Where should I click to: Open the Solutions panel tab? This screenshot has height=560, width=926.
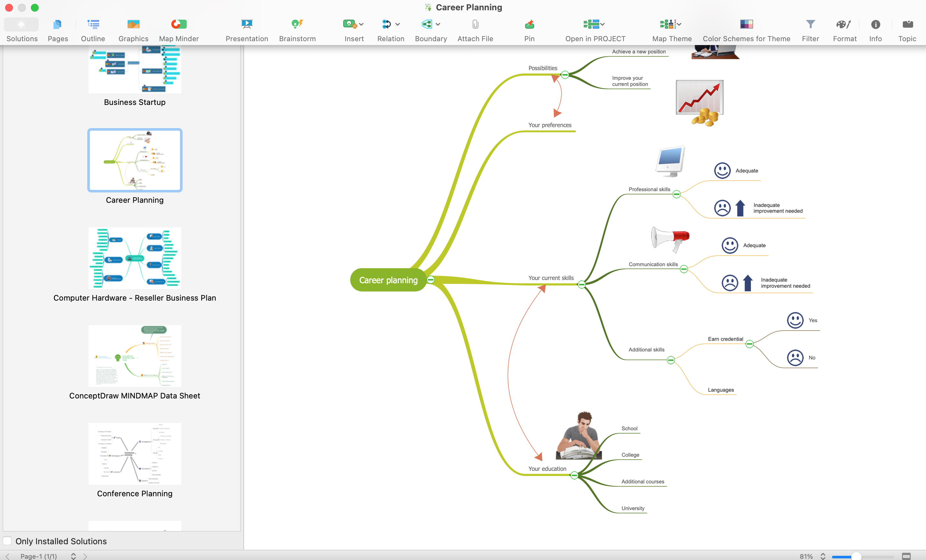coord(22,24)
